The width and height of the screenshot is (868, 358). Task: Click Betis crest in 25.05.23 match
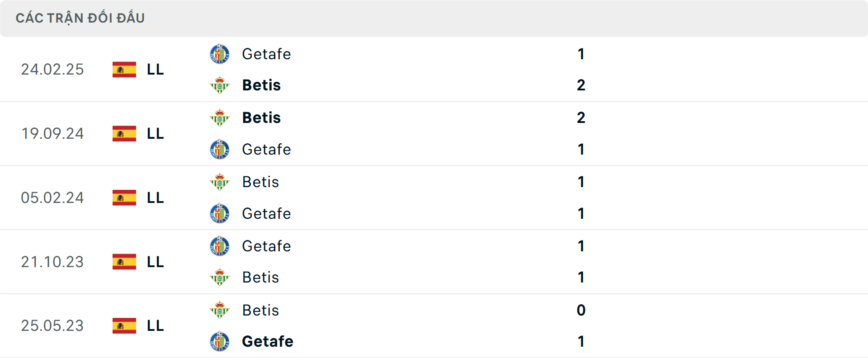(x=220, y=310)
